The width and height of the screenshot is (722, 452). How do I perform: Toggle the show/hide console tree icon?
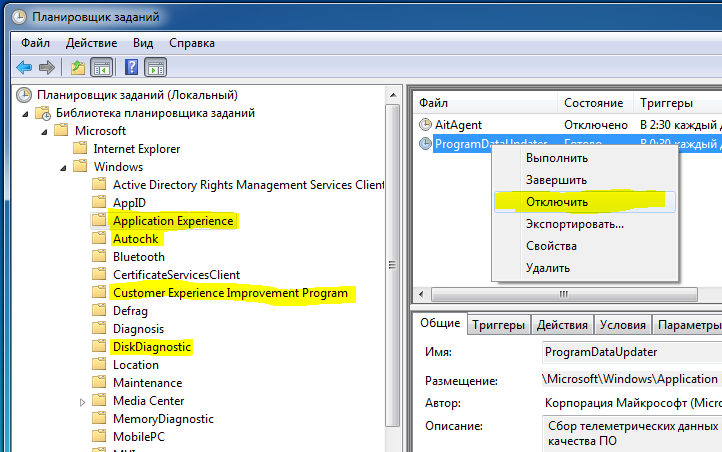point(102,68)
